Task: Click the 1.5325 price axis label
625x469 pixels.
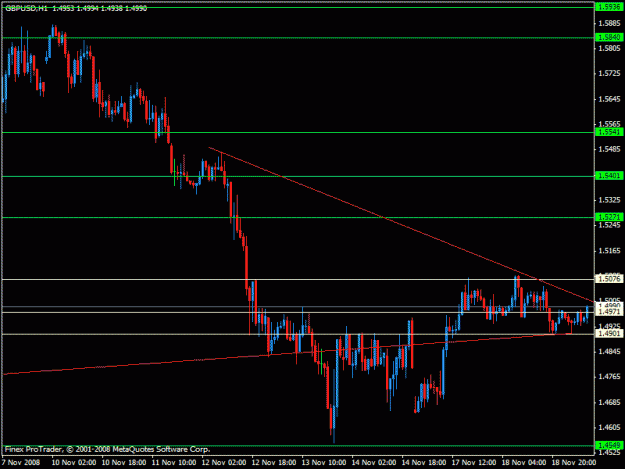Action: 609,200
